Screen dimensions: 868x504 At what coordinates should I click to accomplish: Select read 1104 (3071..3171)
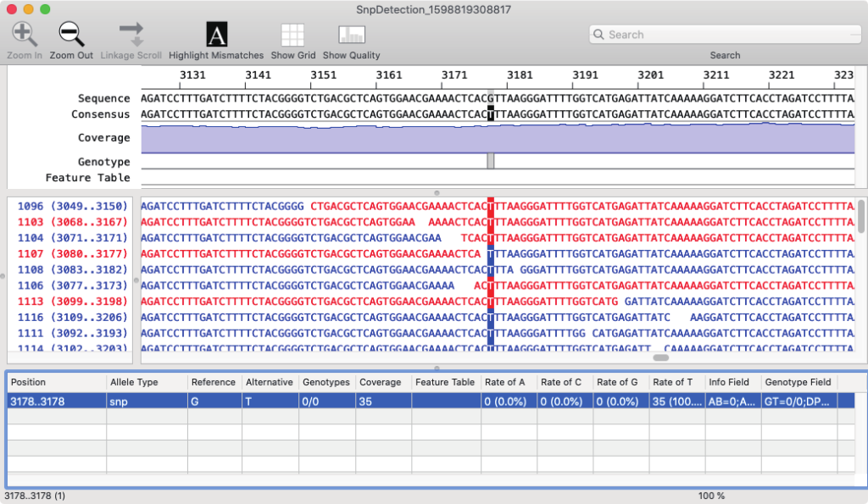click(x=72, y=238)
